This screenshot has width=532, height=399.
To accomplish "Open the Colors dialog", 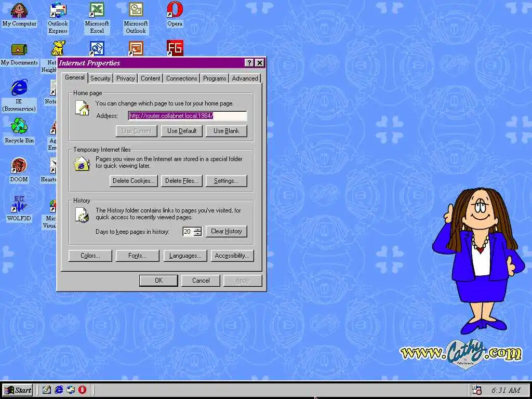I will point(90,256).
